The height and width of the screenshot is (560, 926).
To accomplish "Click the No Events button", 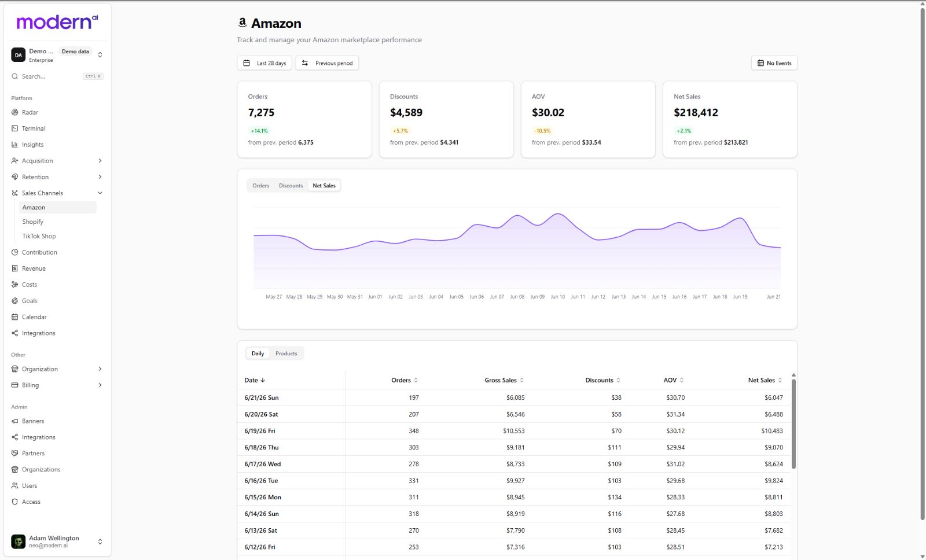I will tap(774, 63).
